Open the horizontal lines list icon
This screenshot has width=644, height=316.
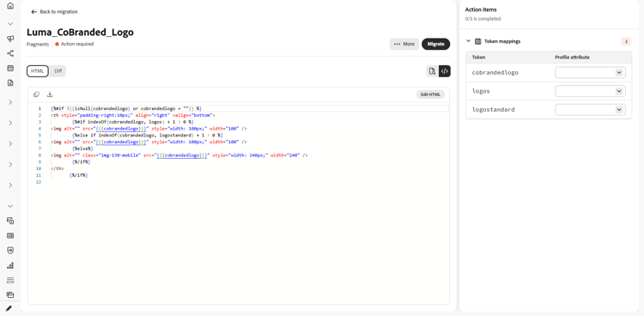point(10,280)
